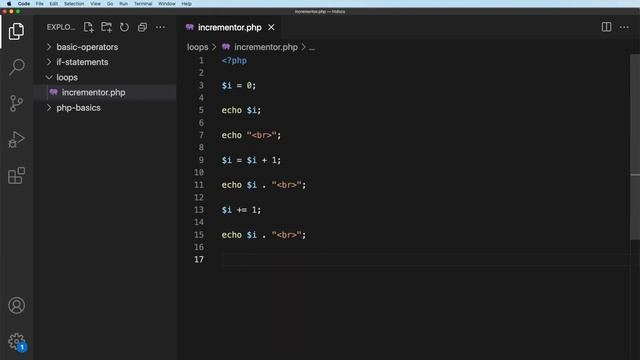Open the Go menu
Viewport: 640px width, 360px height.
point(110,4)
